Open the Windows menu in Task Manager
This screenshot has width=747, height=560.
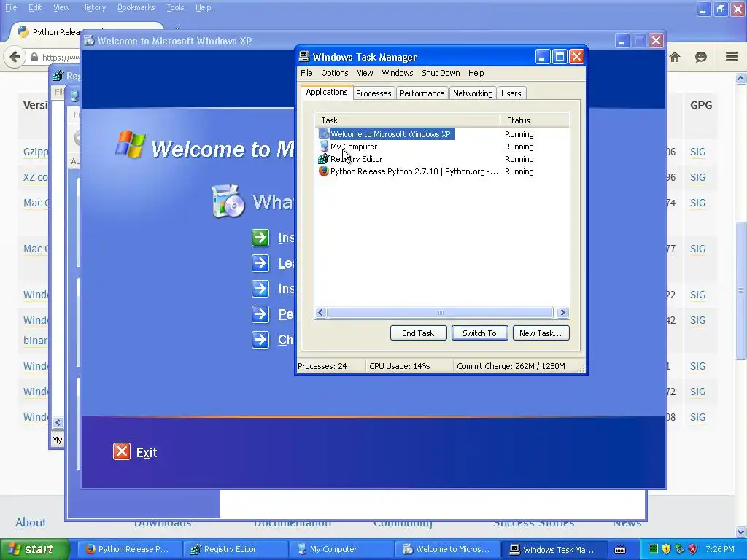click(398, 73)
